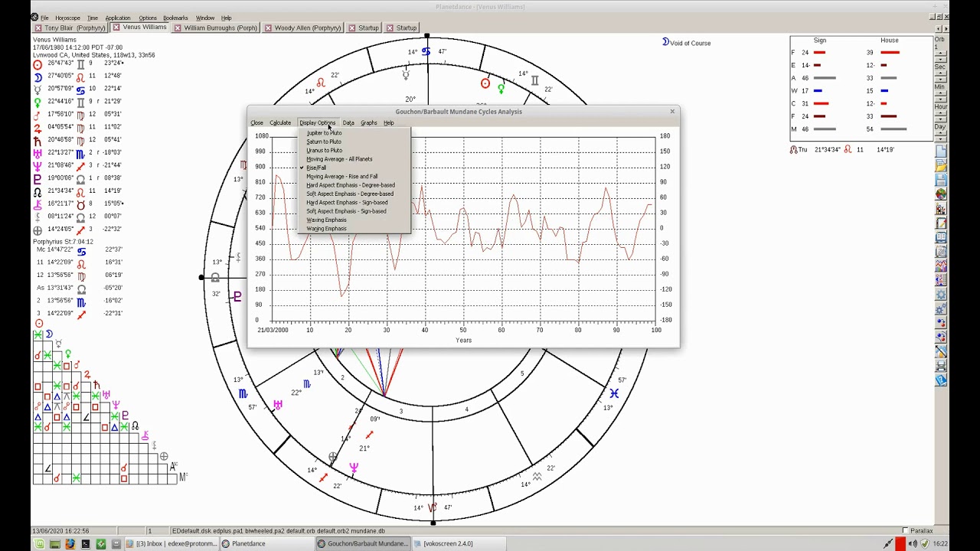Open the Bookmarks menu
The width and height of the screenshot is (980, 551).
point(175,18)
